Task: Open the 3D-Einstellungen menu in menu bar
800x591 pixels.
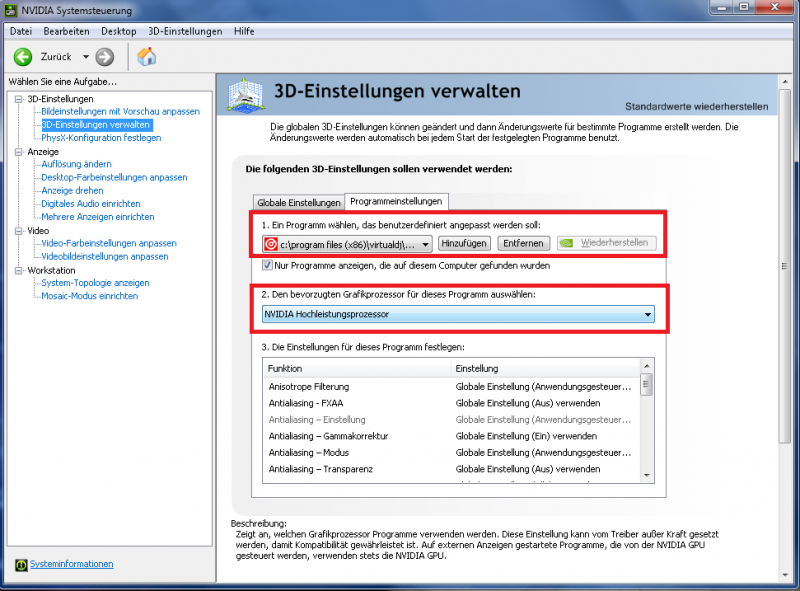Action: [185, 31]
